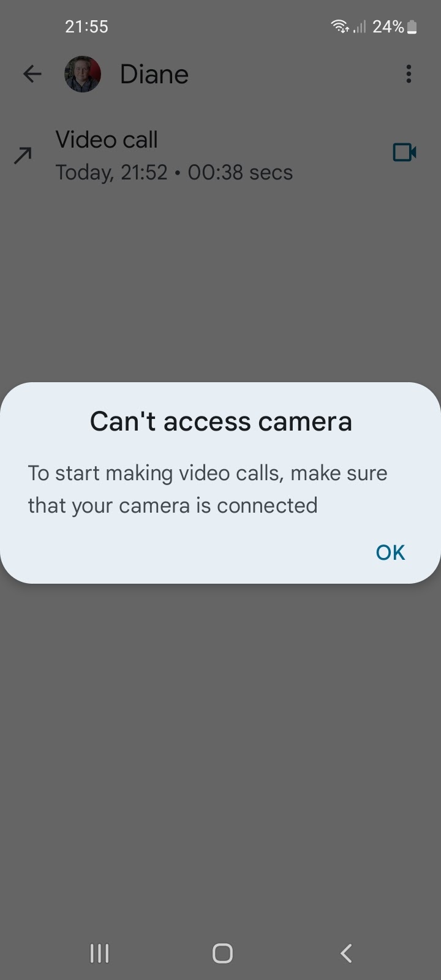Open the three-dot overflow menu

pos(409,74)
